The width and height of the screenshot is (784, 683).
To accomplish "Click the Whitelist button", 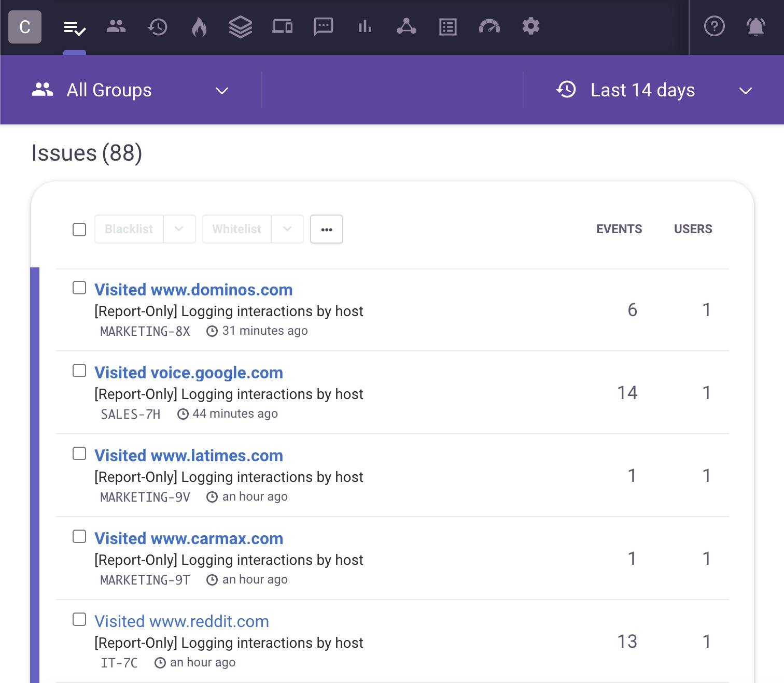I will pyautogui.click(x=237, y=229).
